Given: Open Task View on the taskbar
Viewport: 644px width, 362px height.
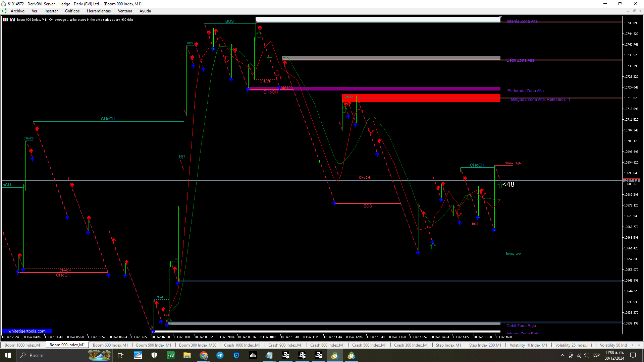Looking at the screenshot, I should click(121, 355).
